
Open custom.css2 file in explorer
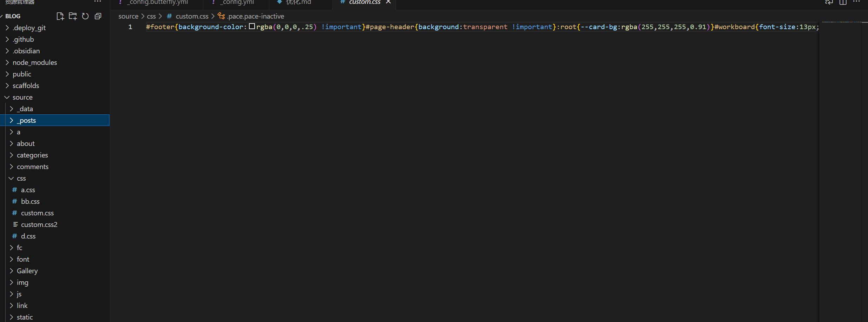(39, 224)
